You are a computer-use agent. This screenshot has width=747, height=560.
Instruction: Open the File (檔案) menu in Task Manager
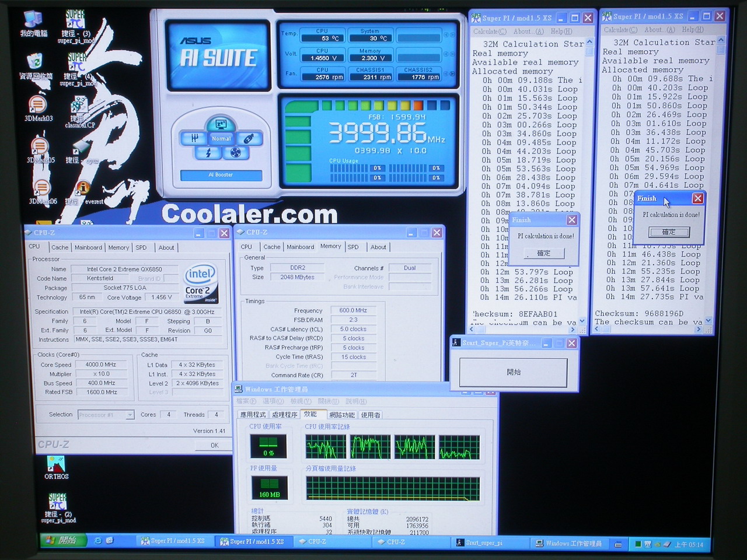click(246, 401)
